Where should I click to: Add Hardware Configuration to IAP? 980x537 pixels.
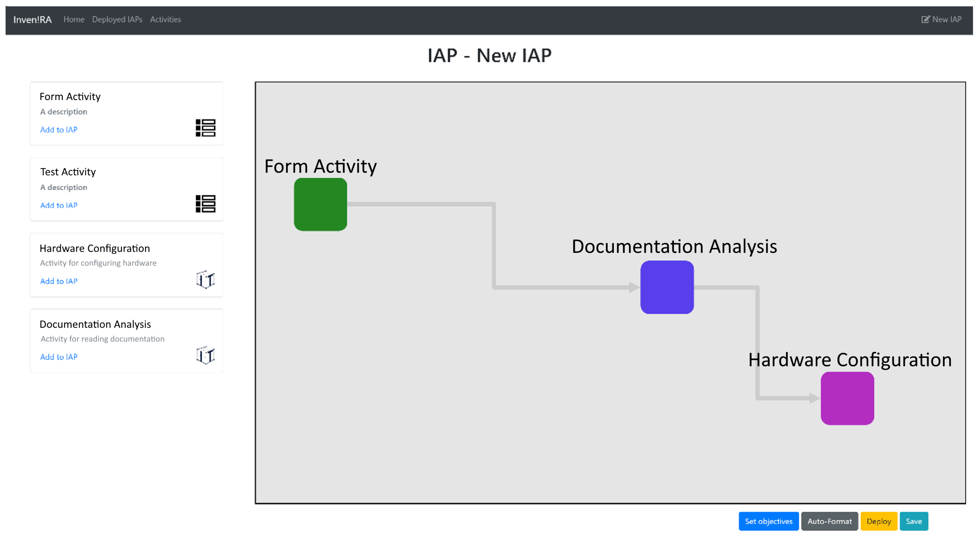pyautogui.click(x=59, y=281)
